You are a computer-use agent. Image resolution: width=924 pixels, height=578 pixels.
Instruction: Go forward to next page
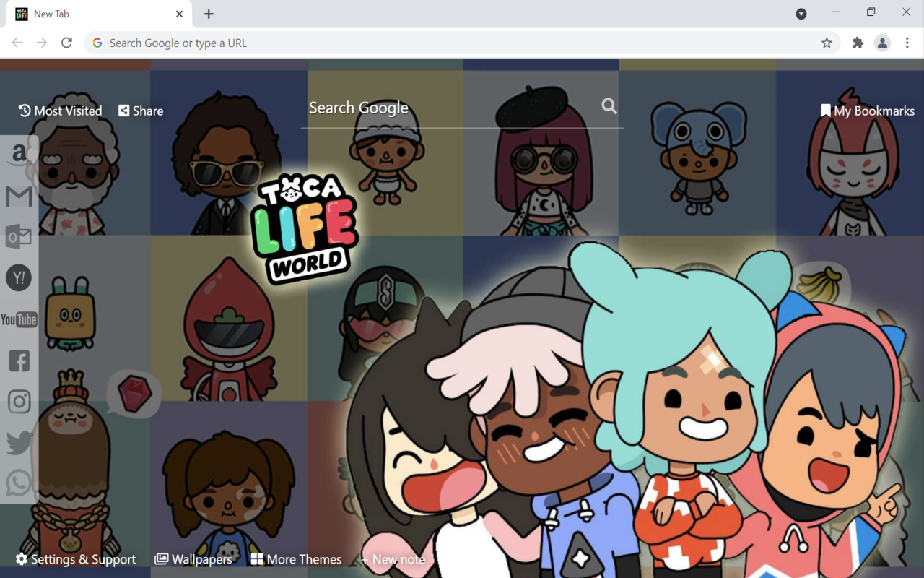pyautogui.click(x=42, y=43)
